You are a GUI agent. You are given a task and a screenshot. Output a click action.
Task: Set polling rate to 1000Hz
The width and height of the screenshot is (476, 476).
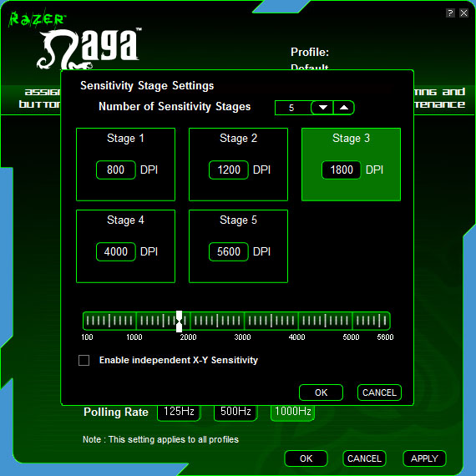[x=292, y=413]
